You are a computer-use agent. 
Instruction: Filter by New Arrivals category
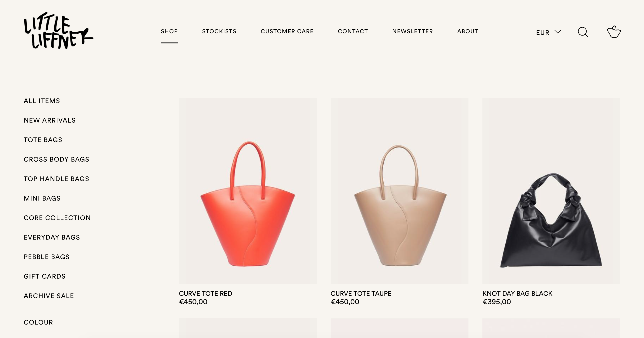(50, 120)
